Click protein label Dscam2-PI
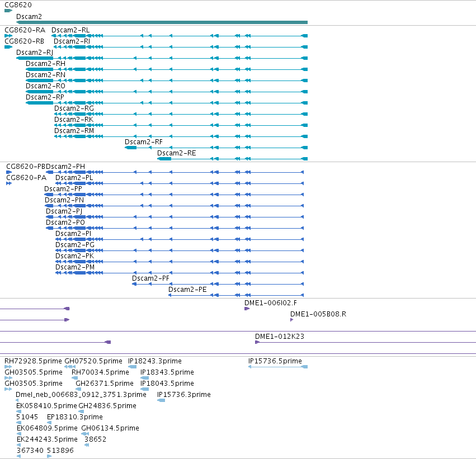Screen dimensions: 476x459 [73, 234]
